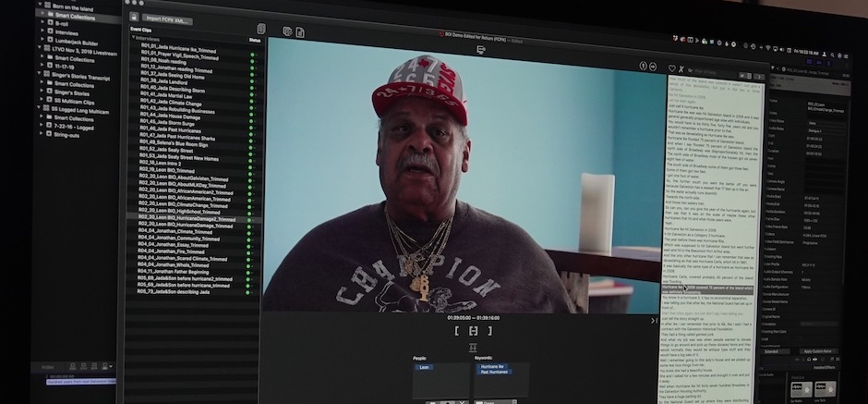Select the Singer's Stories event
Screen dimensions: 868x404
pyautogui.click(x=71, y=93)
